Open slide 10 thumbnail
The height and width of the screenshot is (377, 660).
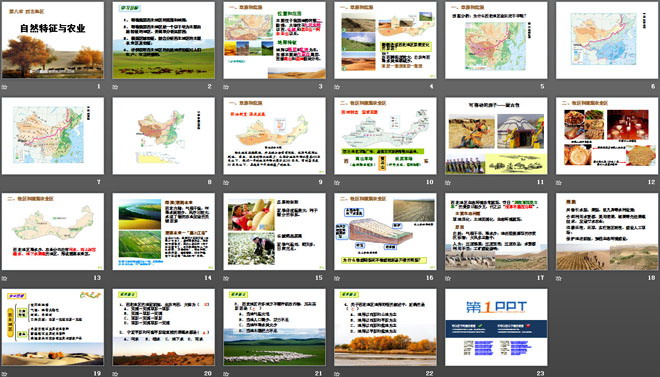[385, 136]
